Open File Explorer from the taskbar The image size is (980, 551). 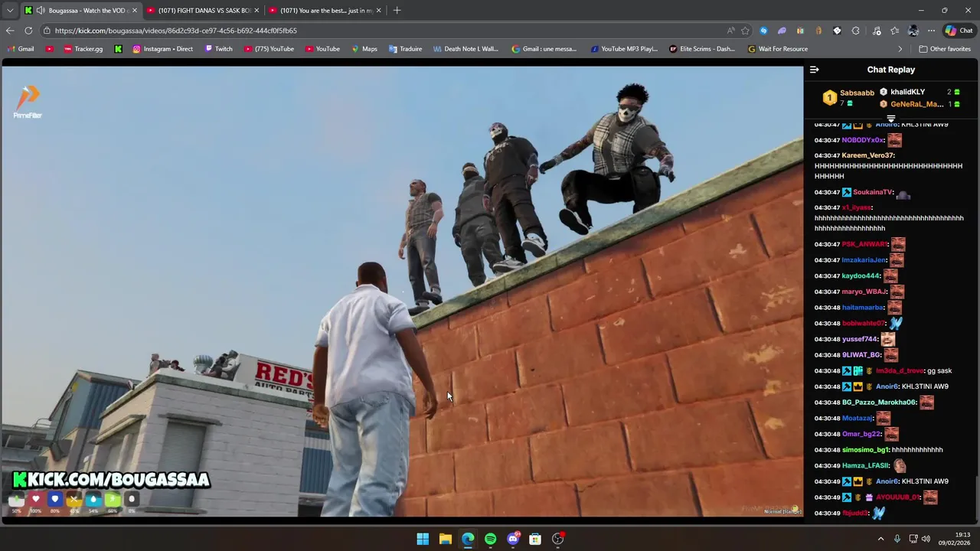point(445,539)
